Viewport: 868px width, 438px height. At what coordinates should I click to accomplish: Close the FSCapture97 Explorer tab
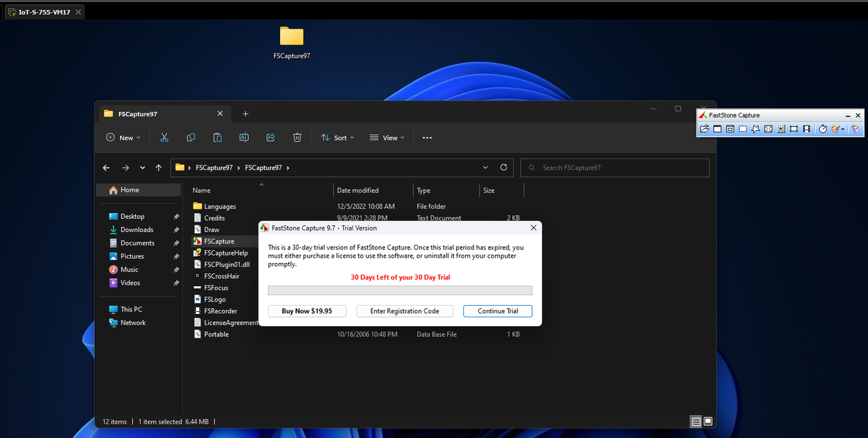[220, 114]
